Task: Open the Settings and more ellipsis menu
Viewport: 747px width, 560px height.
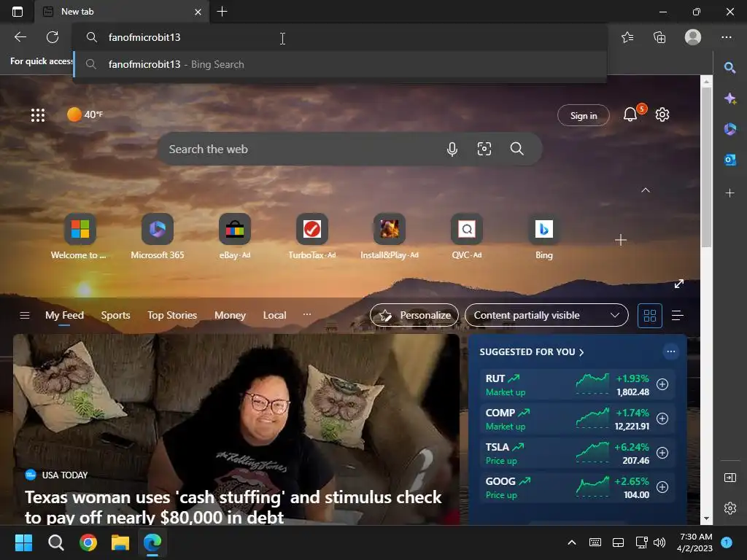Action: (x=727, y=37)
